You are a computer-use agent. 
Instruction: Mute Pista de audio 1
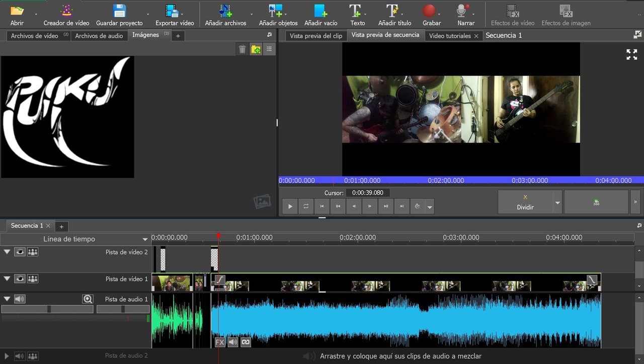[x=20, y=299]
